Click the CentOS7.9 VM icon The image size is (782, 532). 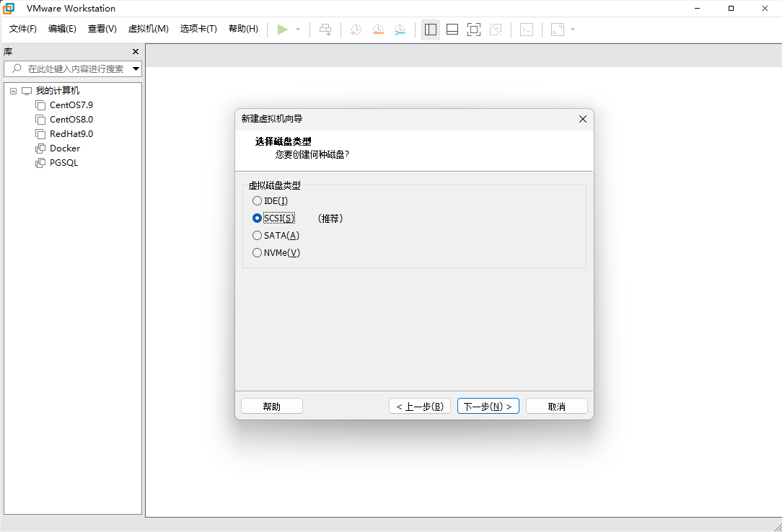pos(40,105)
